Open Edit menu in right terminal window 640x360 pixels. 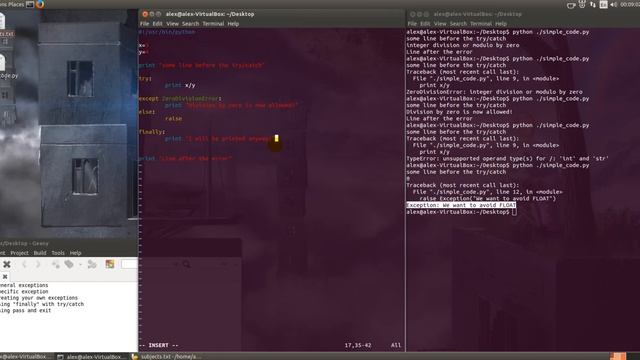pos(425,24)
